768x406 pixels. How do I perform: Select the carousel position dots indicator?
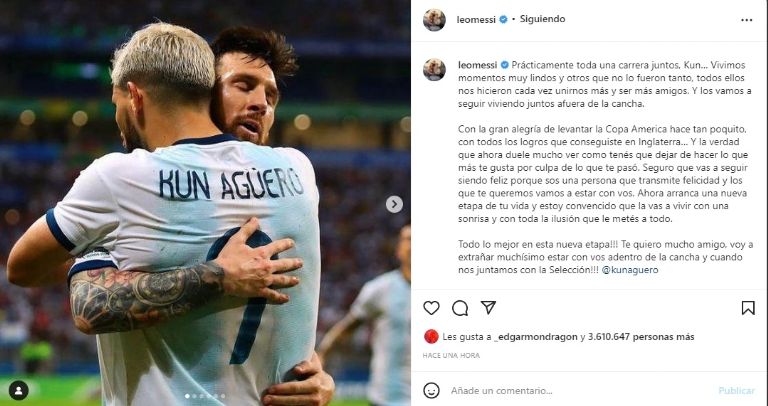(205, 396)
